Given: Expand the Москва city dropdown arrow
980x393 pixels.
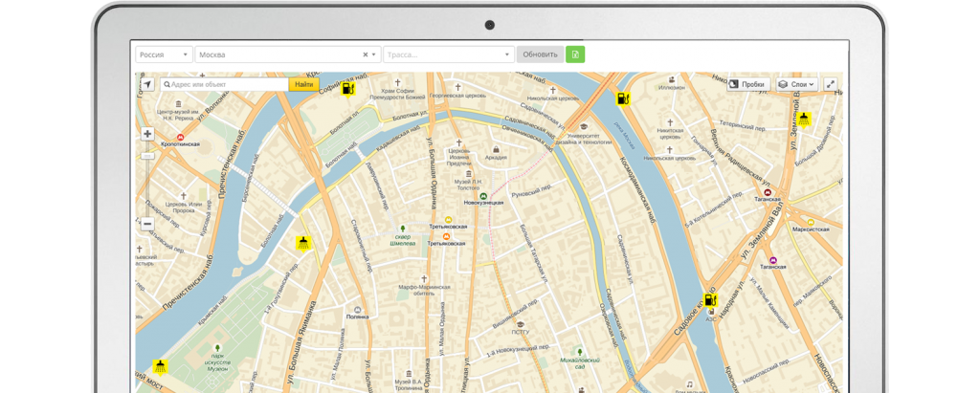Looking at the screenshot, I should point(374,55).
